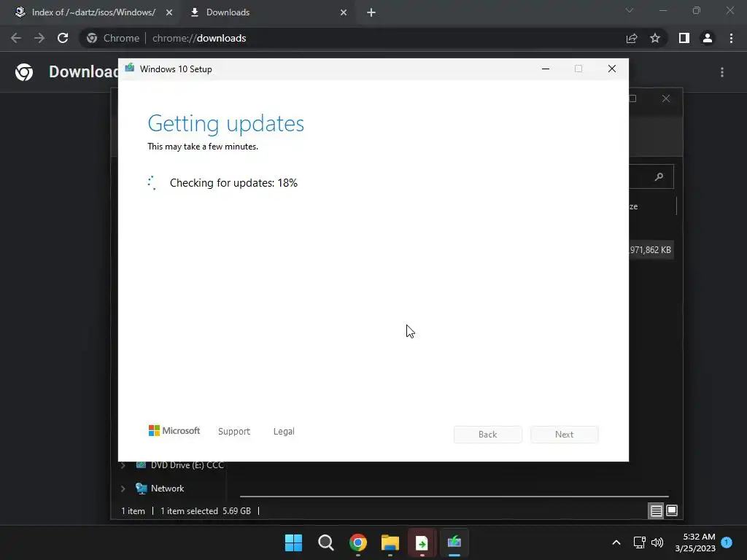Click the Microsoft logo in Setup
This screenshot has height=560, width=747.
(174, 430)
